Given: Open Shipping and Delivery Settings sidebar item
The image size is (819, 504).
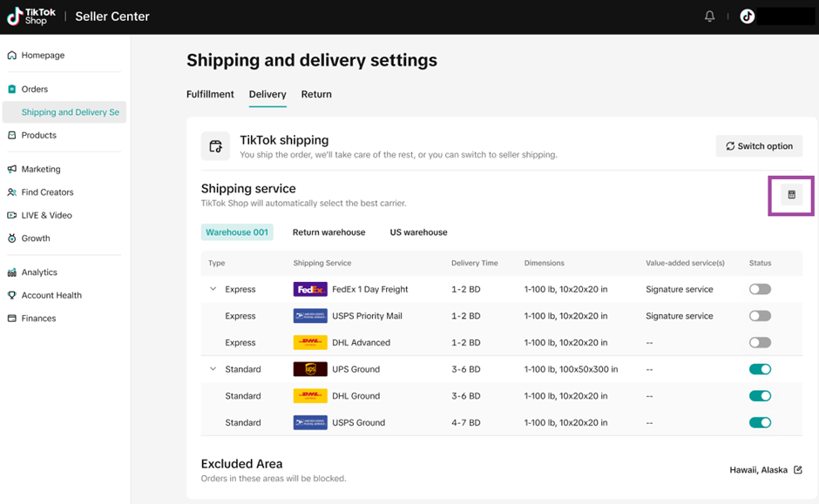Looking at the screenshot, I should [64, 112].
